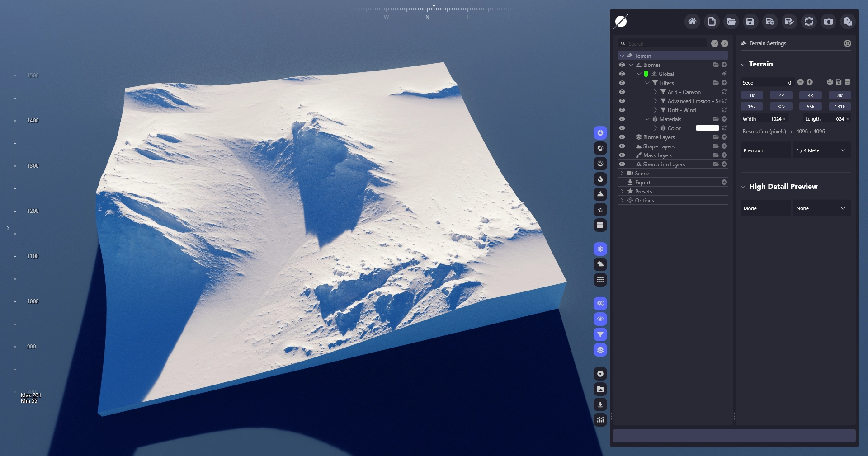The height and width of the screenshot is (456, 868).
Task: Save the project with the floppy disk icon
Action: point(750,21)
